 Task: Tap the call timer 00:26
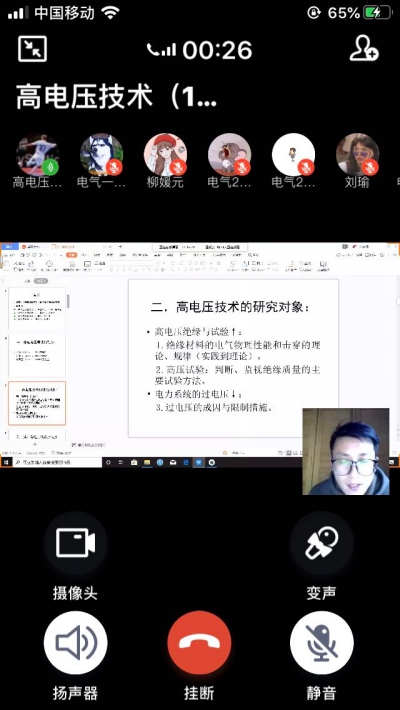point(217,50)
